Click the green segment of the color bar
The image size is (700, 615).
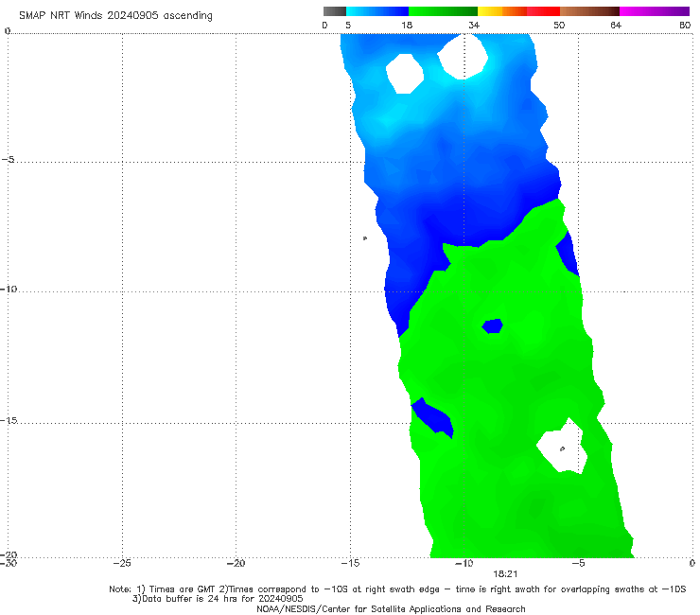(443, 11)
